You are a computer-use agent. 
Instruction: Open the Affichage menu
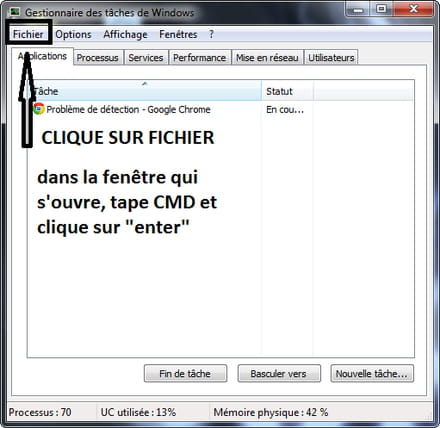click(x=125, y=34)
